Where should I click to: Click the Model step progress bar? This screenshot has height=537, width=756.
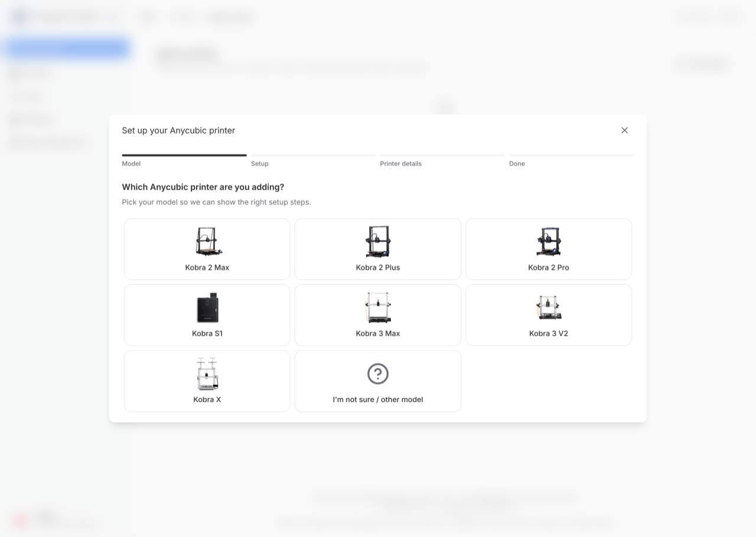[x=184, y=155]
